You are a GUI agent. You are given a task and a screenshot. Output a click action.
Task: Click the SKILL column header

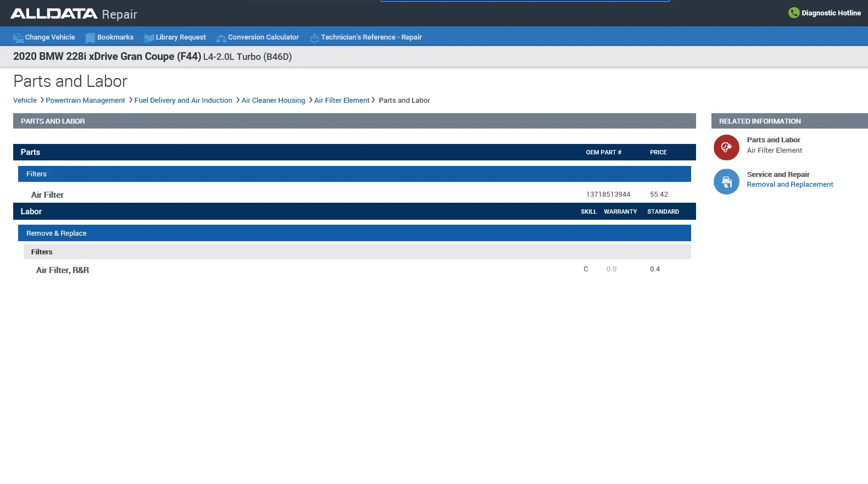coord(588,212)
